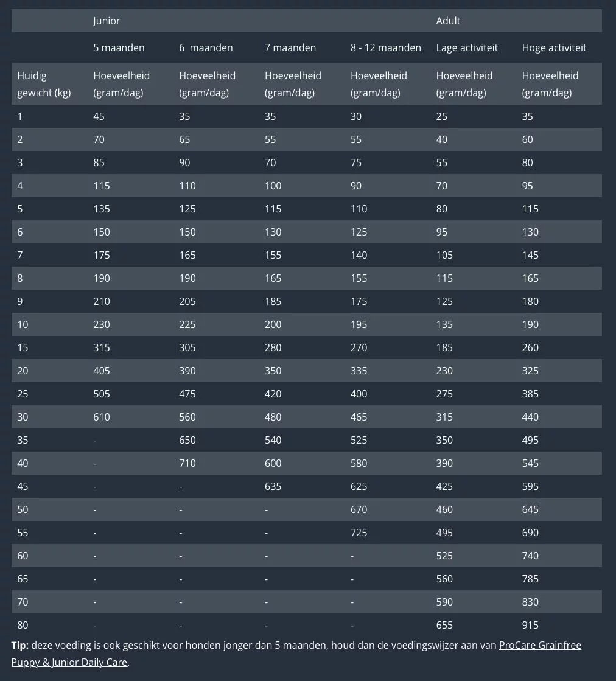Select the 7 maanden column header

point(290,47)
